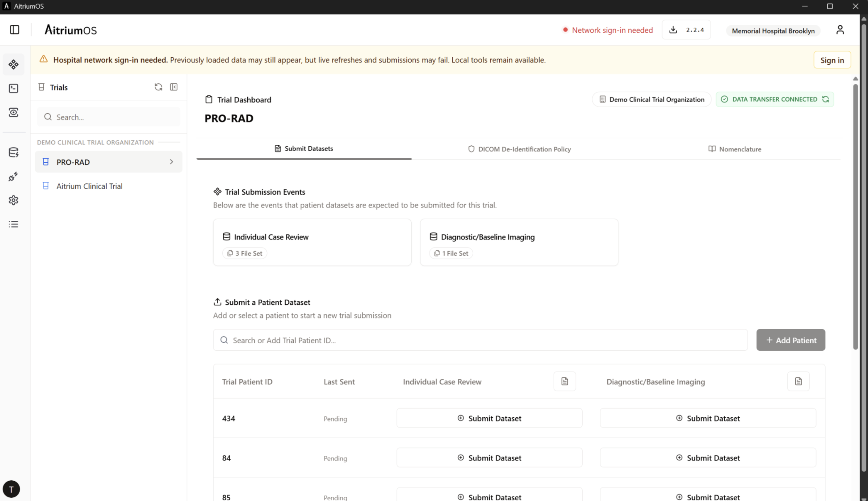868x501 pixels.
Task: Switch to DICOM De-Identification Policy tab
Action: coord(519,149)
